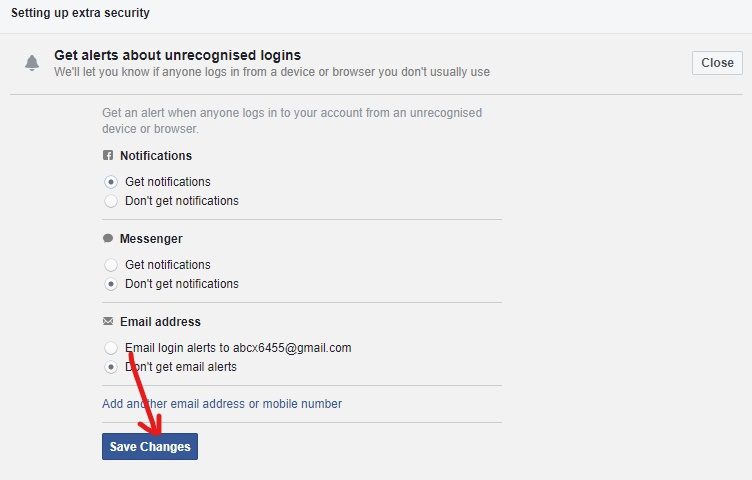This screenshot has height=480, width=752.
Task: Select Get notifications radio under Notifications
Action: pyautogui.click(x=111, y=182)
